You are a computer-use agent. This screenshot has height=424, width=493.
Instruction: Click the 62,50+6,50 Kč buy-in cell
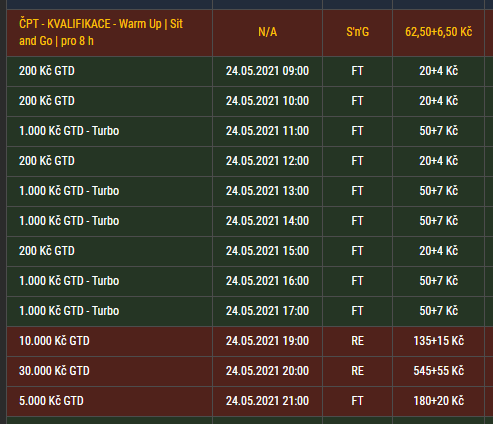tap(438, 32)
